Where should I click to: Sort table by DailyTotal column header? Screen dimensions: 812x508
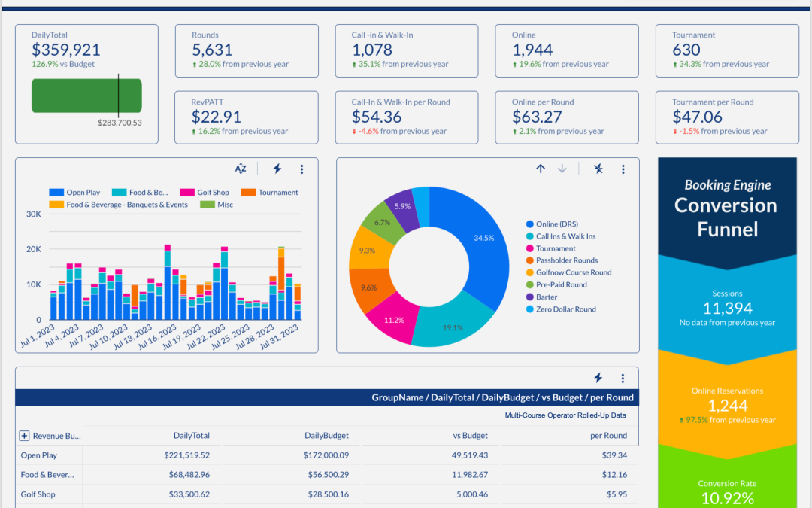coord(191,436)
